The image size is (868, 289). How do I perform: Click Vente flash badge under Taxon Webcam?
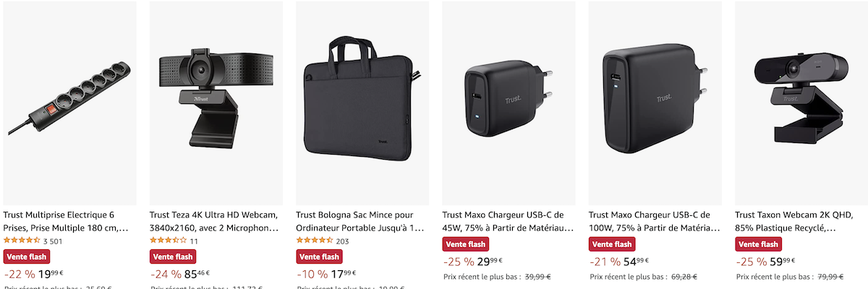point(757,244)
